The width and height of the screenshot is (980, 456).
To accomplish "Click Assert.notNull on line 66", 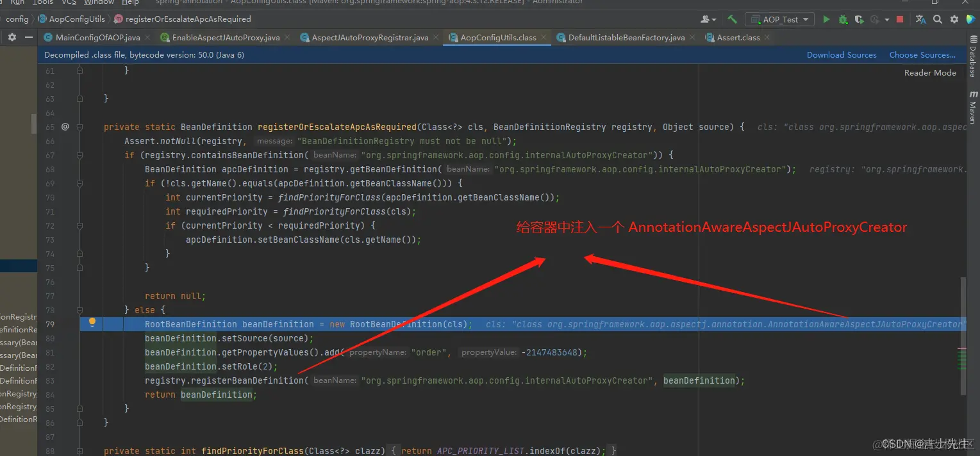I will tap(160, 141).
